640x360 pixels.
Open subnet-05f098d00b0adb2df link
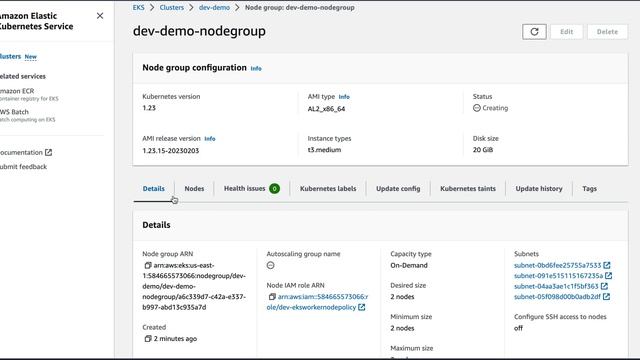(x=557, y=297)
